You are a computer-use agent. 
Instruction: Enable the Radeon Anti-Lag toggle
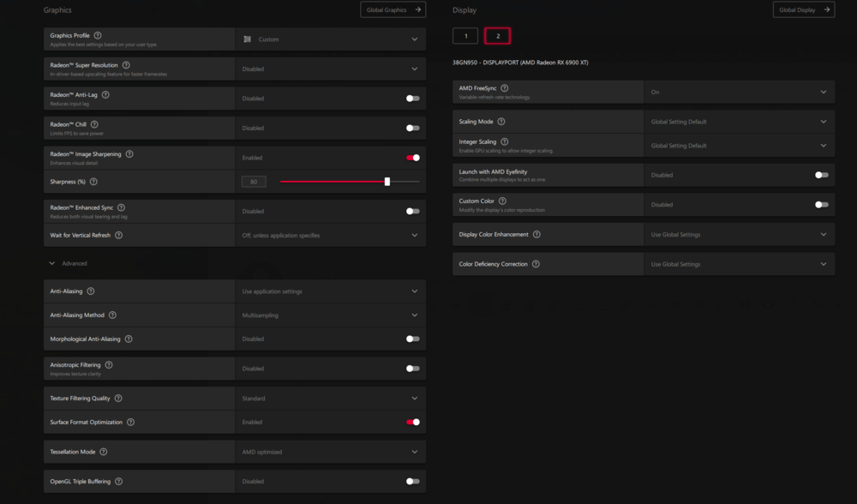413,99
